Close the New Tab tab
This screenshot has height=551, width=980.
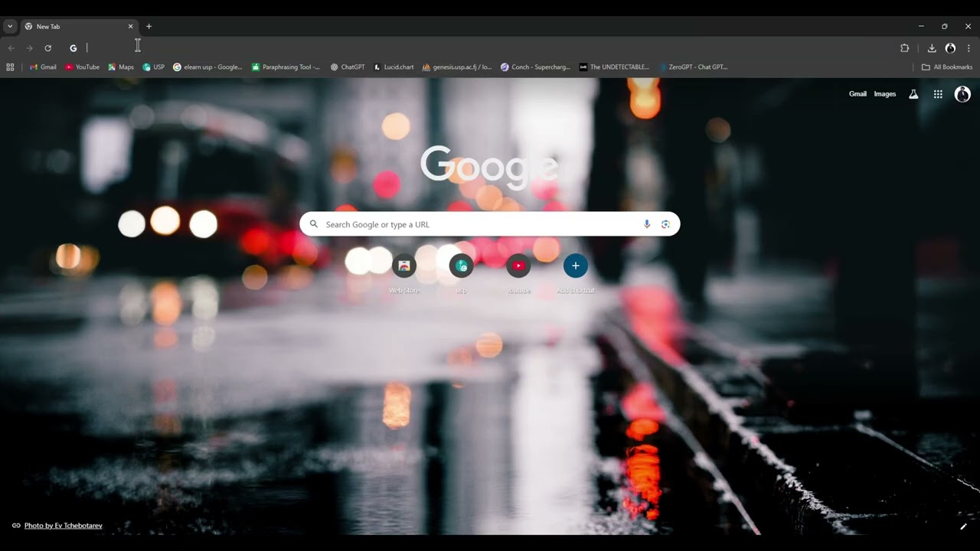pos(130,26)
